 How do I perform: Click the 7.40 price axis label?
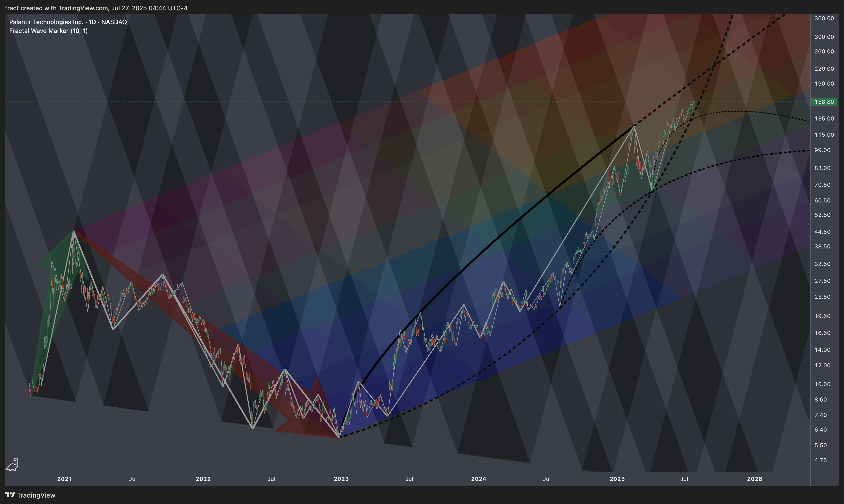tap(821, 415)
